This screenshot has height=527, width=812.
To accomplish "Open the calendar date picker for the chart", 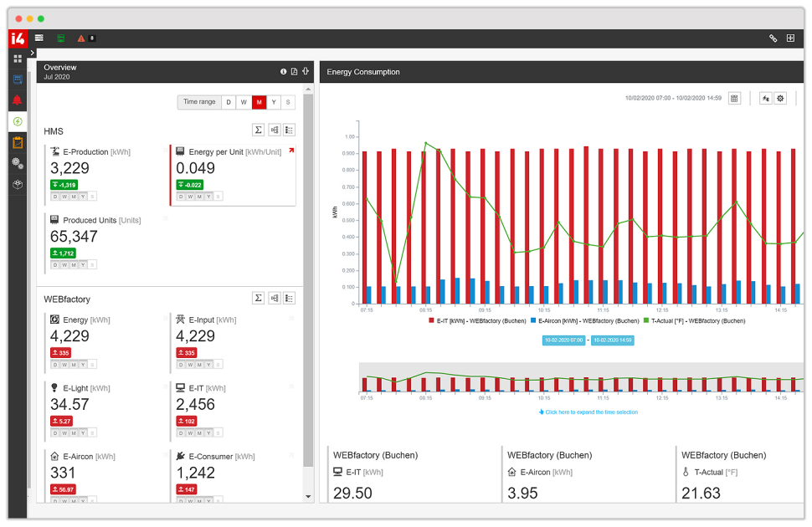I will (x=734, y=98).
